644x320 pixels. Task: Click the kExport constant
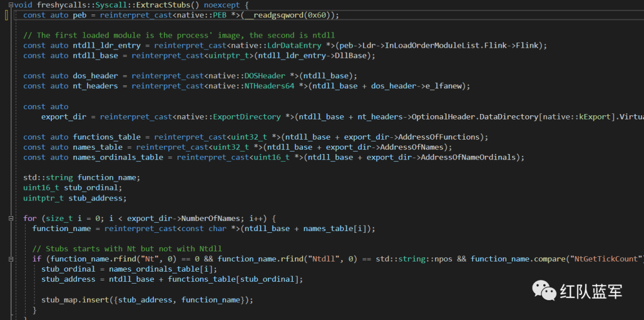point(595,117)
